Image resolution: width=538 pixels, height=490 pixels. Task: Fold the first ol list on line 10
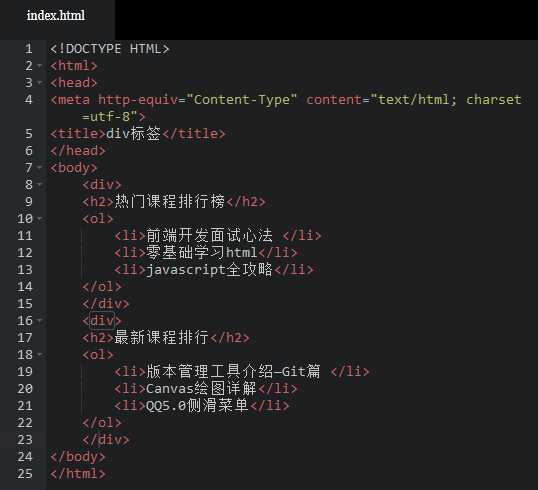(x=40, y=218)
